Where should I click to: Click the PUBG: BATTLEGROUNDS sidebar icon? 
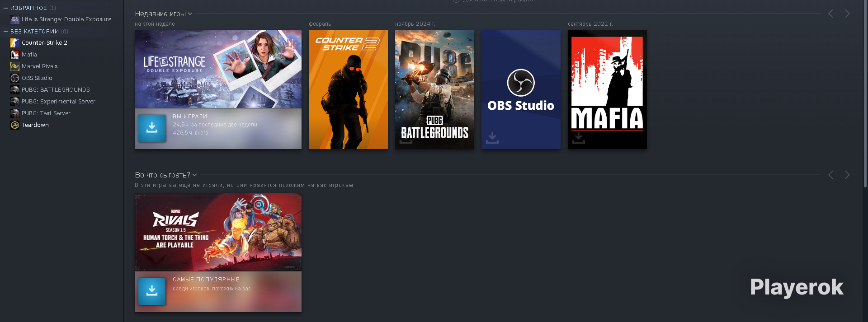coord(15,90)
